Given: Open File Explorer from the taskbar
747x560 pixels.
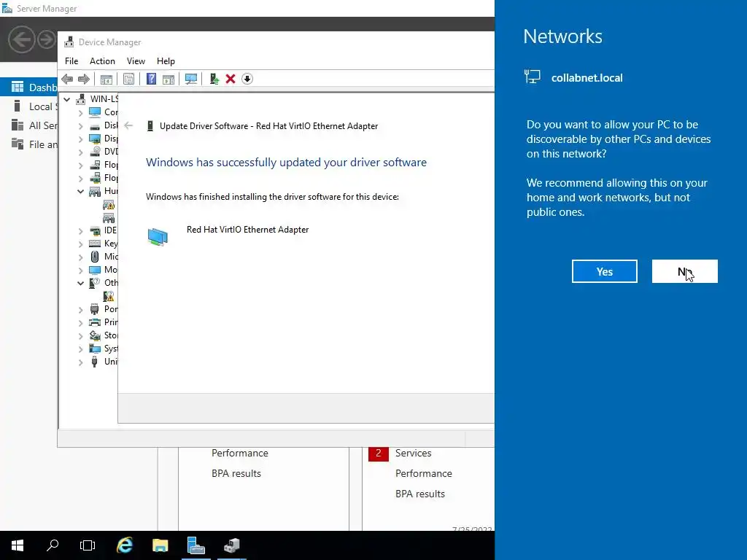Looking at the screenshot, I should [x=160, y=545].
